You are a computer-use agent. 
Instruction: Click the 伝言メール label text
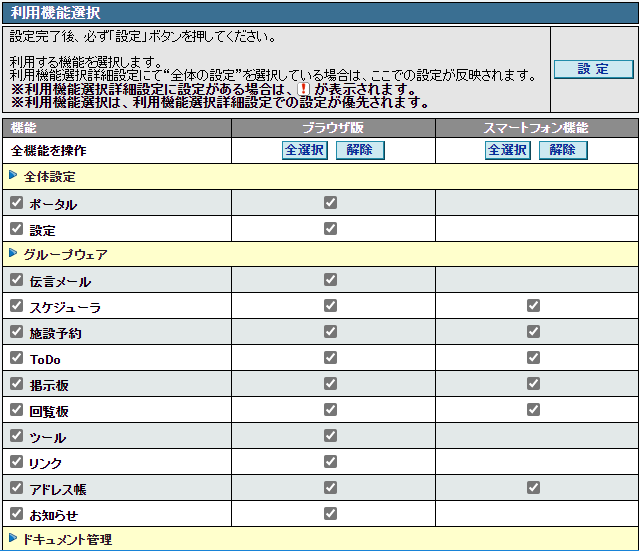pos(60,282)
